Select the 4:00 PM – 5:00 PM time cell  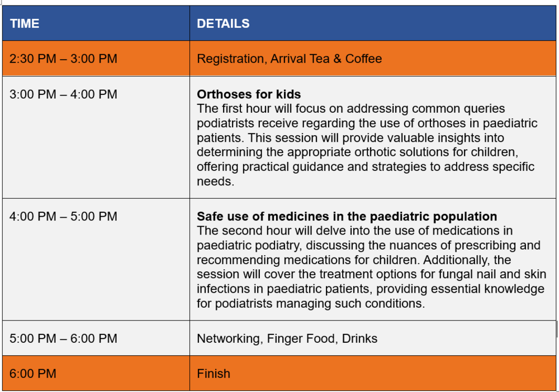point(63,216)
